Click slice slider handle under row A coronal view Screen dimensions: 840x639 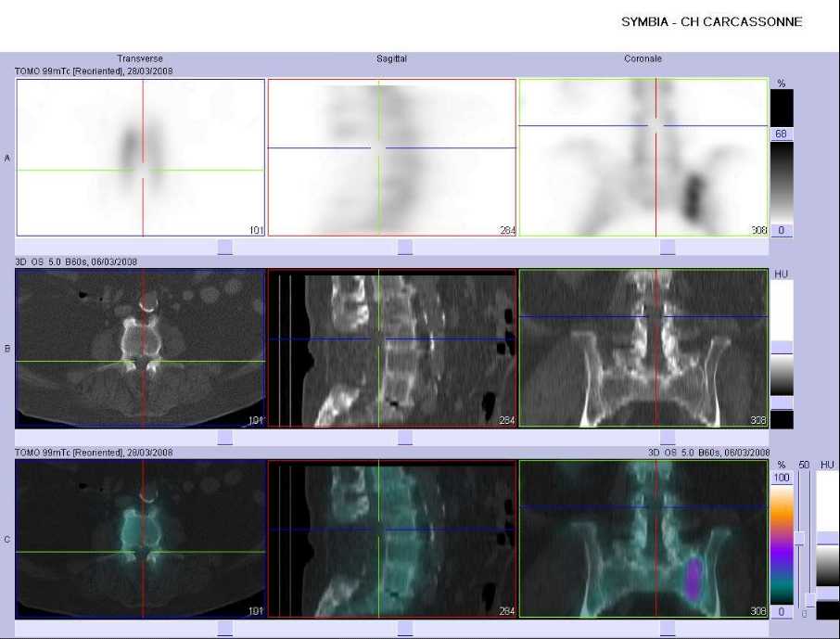(x=668, y=247)
